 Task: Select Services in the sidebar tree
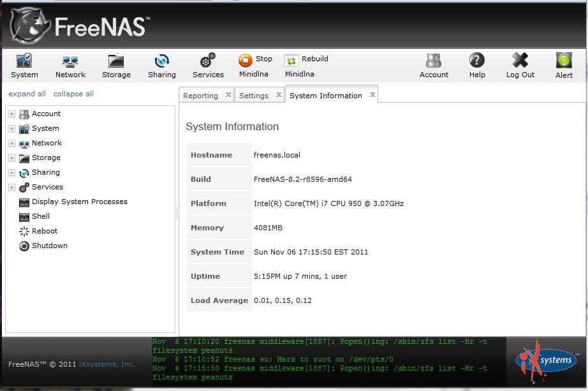pyautogui.click(x=47, y=187)
